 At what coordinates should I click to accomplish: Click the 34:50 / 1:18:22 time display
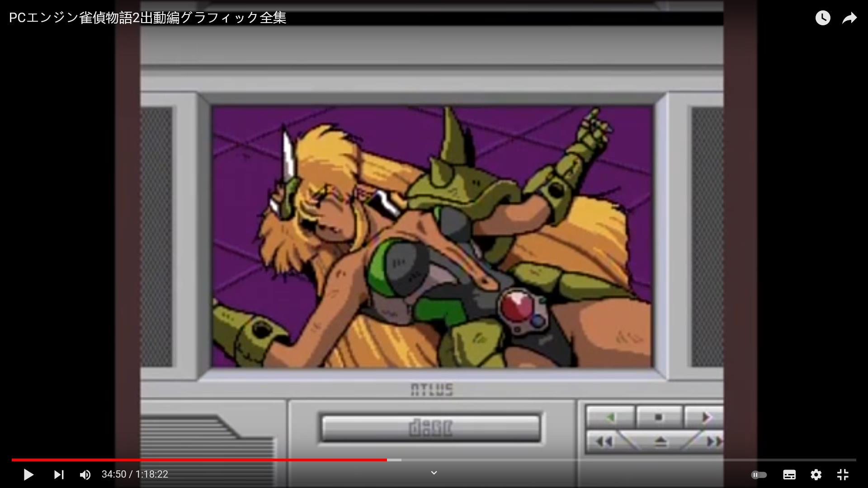[x=135, y=474]
